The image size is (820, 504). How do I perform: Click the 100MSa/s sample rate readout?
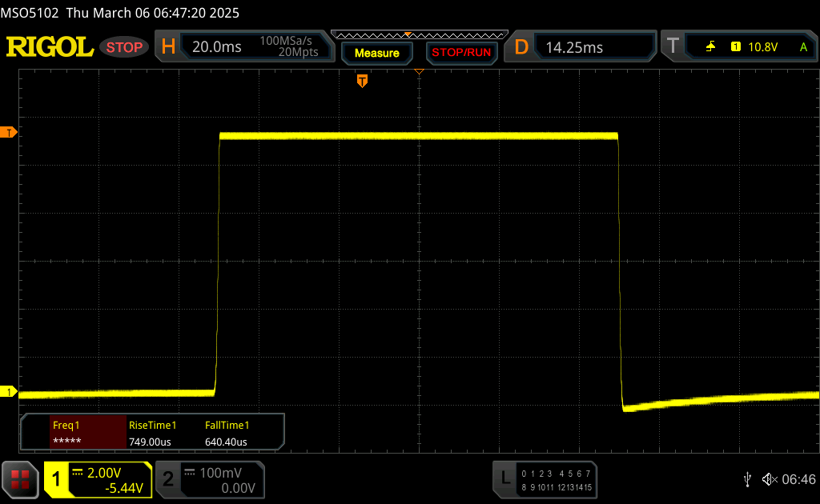coord(286,41)
